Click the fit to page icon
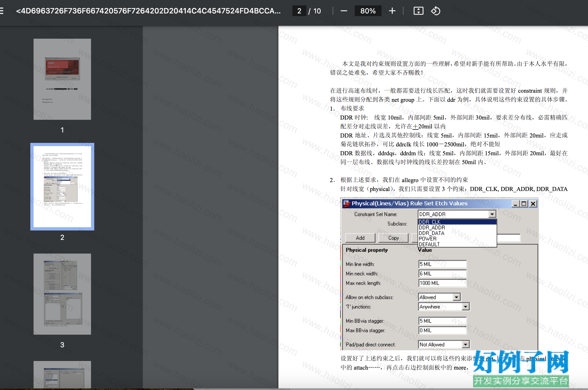The width and height of the screenshot is (588, 390). click(x=418, y=11)
